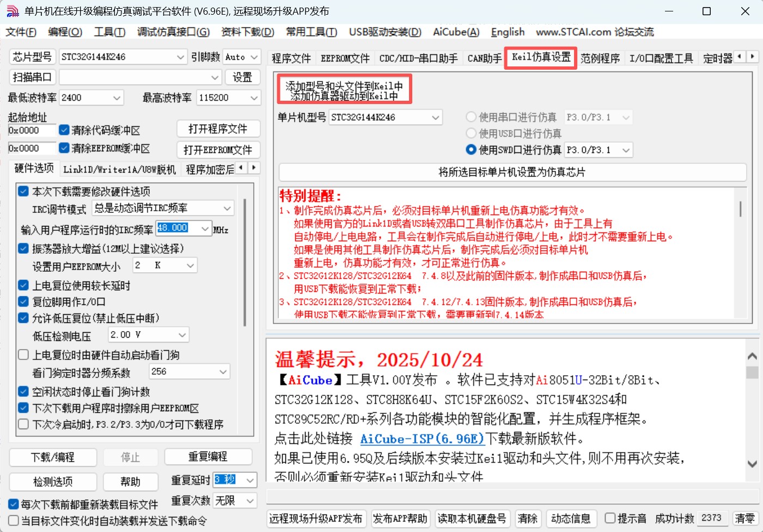The image size is (763, 532).
Task: Open the 资料下载(D) menu
Action: click(x=246, y=32)
